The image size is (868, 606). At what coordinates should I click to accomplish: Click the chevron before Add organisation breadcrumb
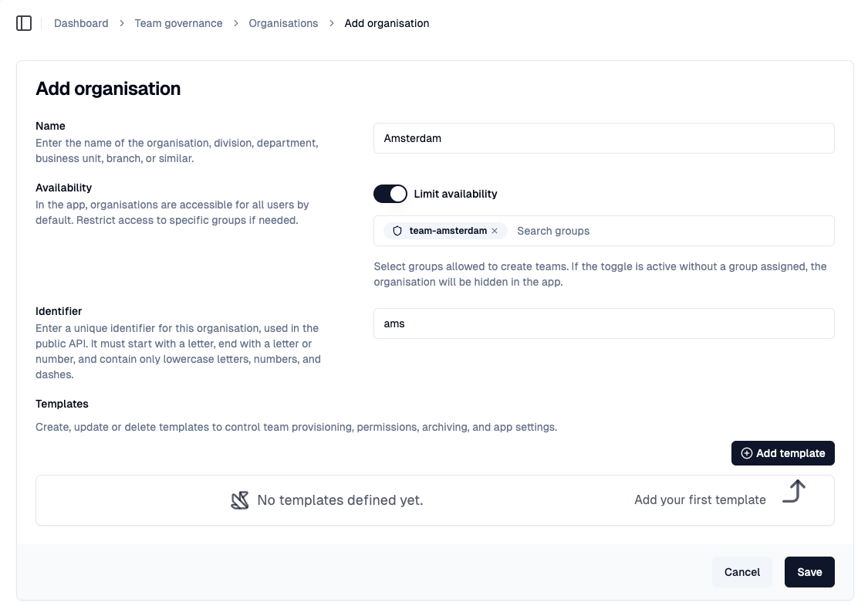(332, 23)
